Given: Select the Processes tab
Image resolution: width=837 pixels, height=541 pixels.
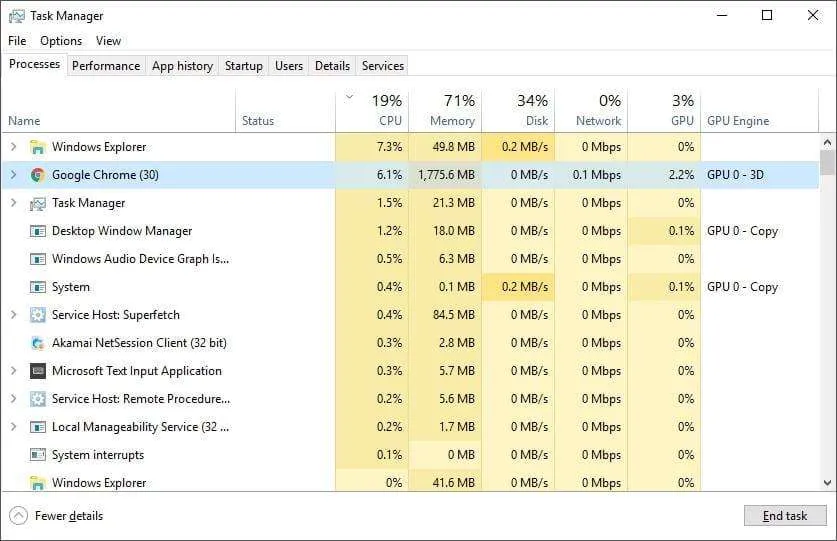Looking at the screenshot, I should pyautogui.click(x=34, y=64).
